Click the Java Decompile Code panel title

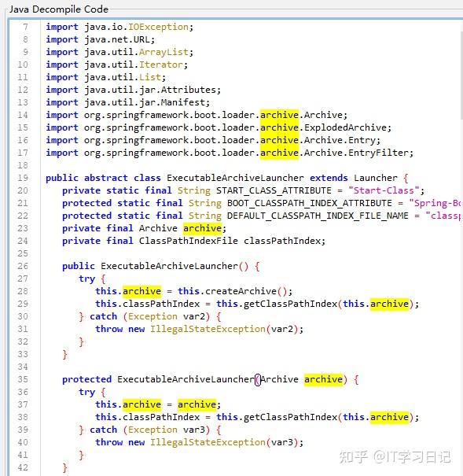(58, 9)
